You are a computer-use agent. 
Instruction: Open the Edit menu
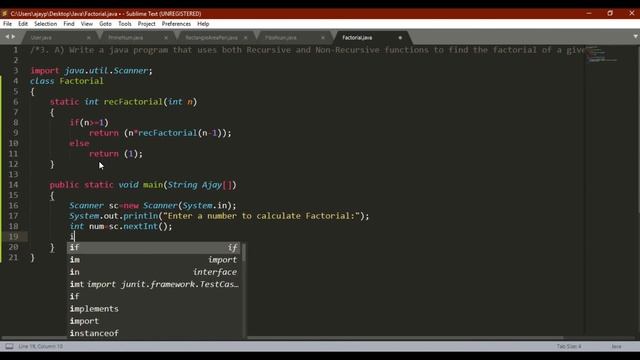[x=23, y=24]
